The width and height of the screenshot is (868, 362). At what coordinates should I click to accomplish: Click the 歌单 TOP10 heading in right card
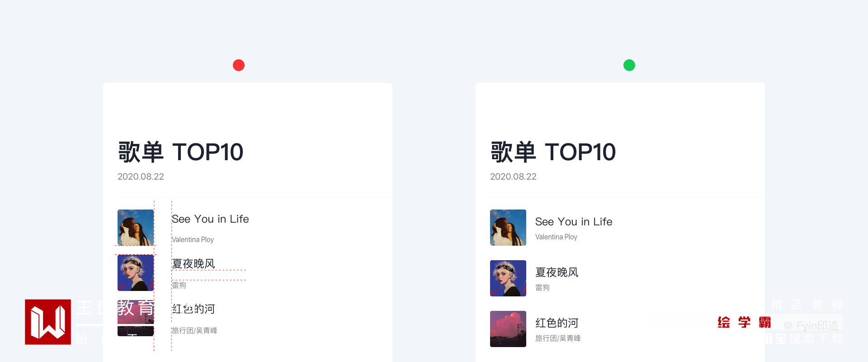[553, 152]
